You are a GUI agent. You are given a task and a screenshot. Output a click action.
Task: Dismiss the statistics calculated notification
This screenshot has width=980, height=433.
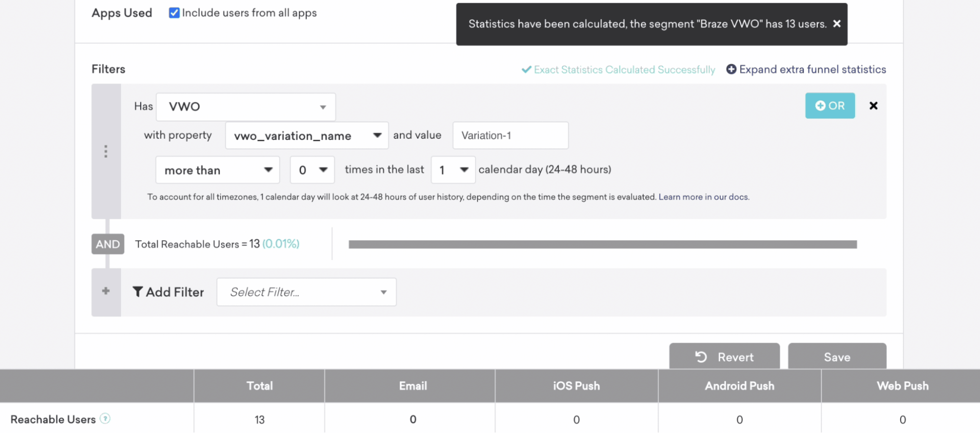pos(837,24)
